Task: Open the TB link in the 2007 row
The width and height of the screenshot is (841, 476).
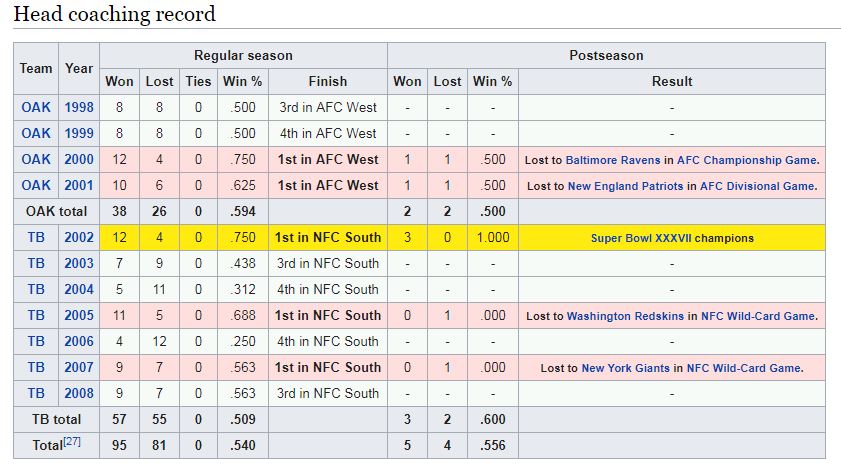Action: pos(36,368)
